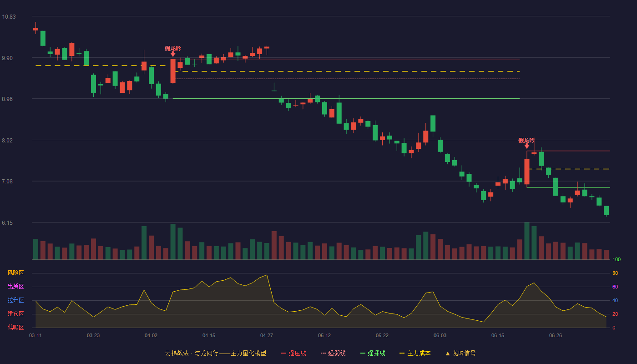Select the 出货区 zone label
The image size is (637, 364).
tap(16, 287)
